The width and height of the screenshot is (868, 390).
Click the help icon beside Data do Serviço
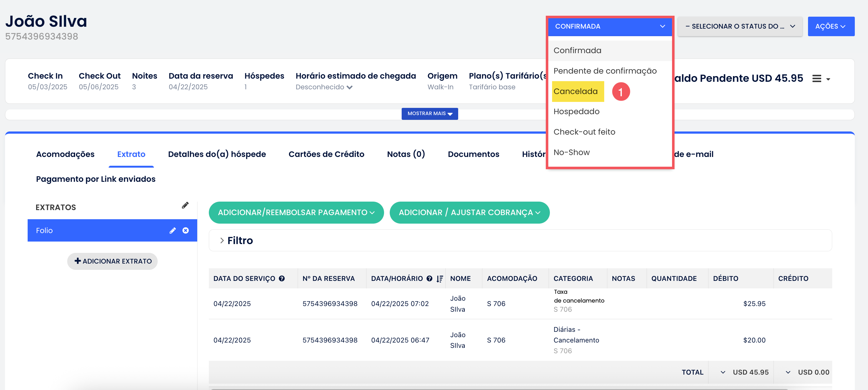(x=282, y=278)
